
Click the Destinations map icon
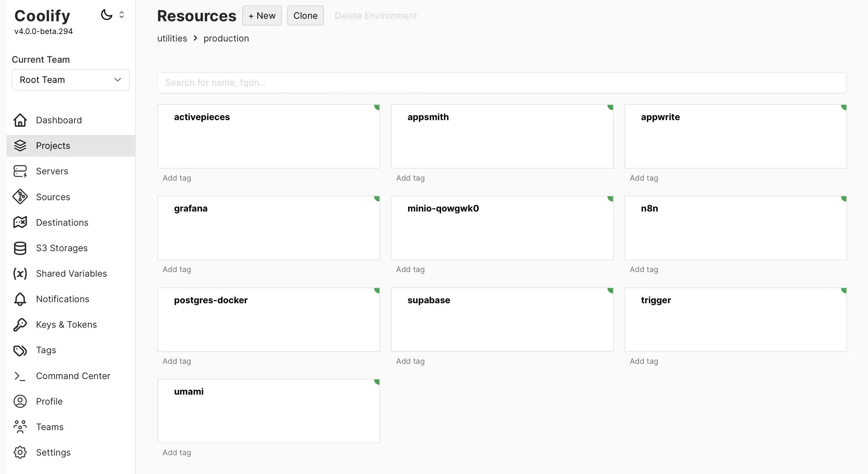(20, 222)
